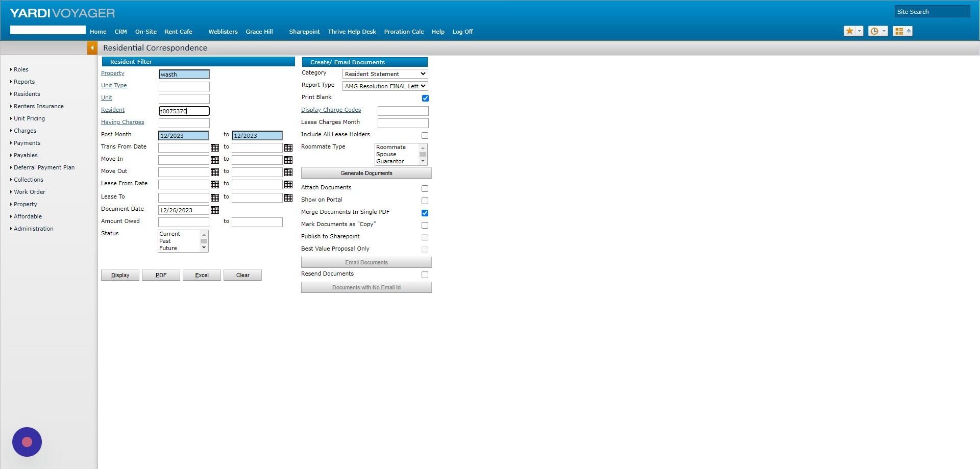This screenshot has width=980, height=469.
Task: Open the purple chat assistant bubble
Action: click(x=27, y=442)
